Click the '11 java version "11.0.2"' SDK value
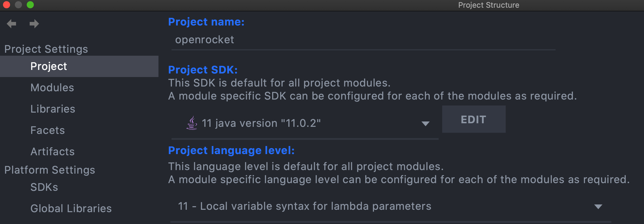644x224 pixels. 261,123
